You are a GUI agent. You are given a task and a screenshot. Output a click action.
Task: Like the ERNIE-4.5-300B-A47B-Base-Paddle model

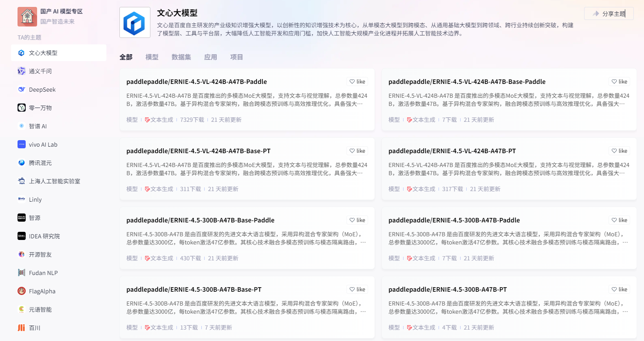(357, 220)
